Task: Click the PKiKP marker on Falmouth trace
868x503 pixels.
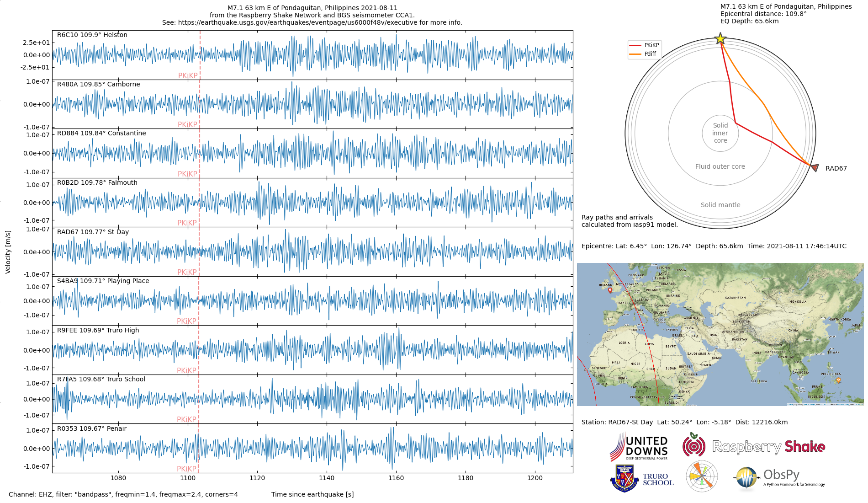Action: [x=187, y=223]
